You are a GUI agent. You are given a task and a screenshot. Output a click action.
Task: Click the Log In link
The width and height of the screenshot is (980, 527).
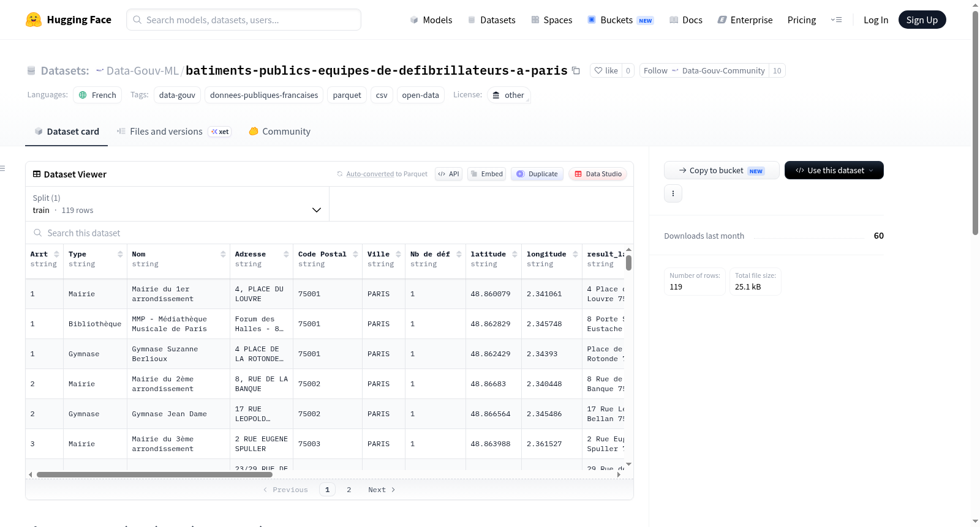876,20
